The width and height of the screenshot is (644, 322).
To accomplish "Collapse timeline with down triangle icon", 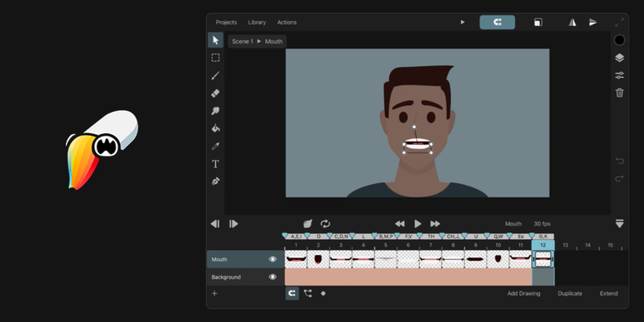I will pyautogui.click(x=619, y=224).
